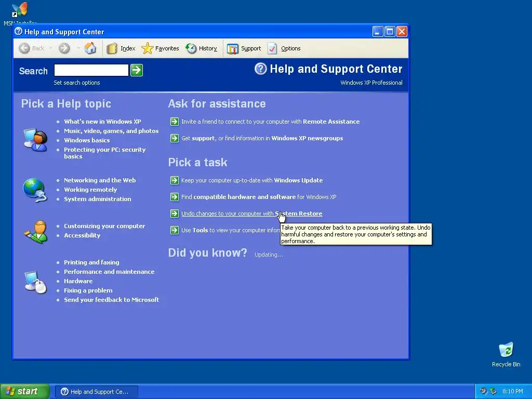Click the Favorites toolbar label

click(167, 48)
